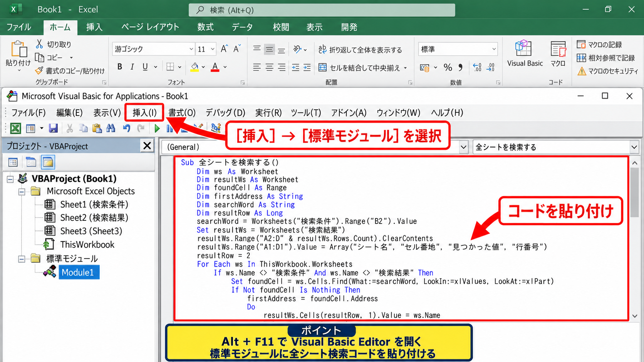The height and width of the screenshot is (362, 644).
Task: Click the View Microsoft Excel icon in VBA toolbar
Action: click(x=15, y=128)
